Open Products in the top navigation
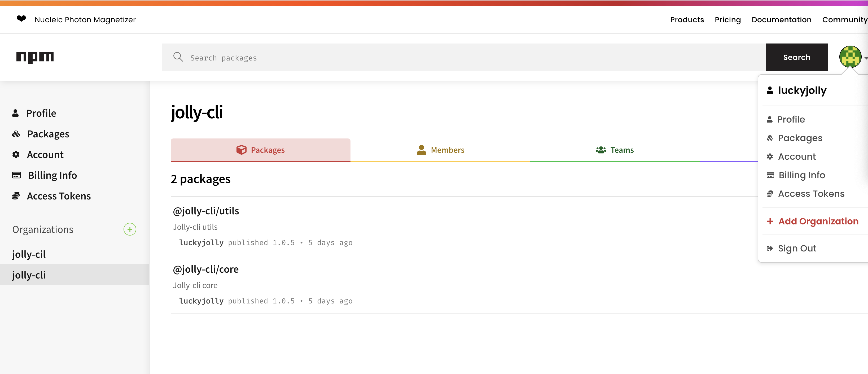 687,20
